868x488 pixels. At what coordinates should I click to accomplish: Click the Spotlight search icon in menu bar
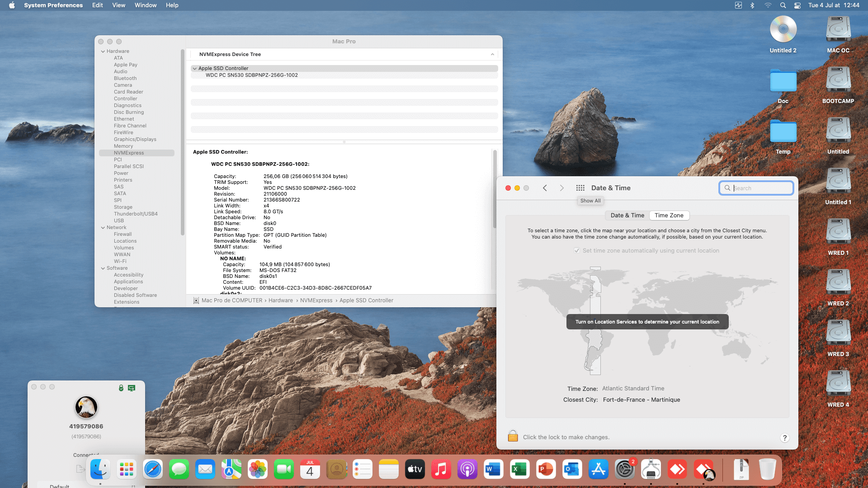click(x=783, y=5)
